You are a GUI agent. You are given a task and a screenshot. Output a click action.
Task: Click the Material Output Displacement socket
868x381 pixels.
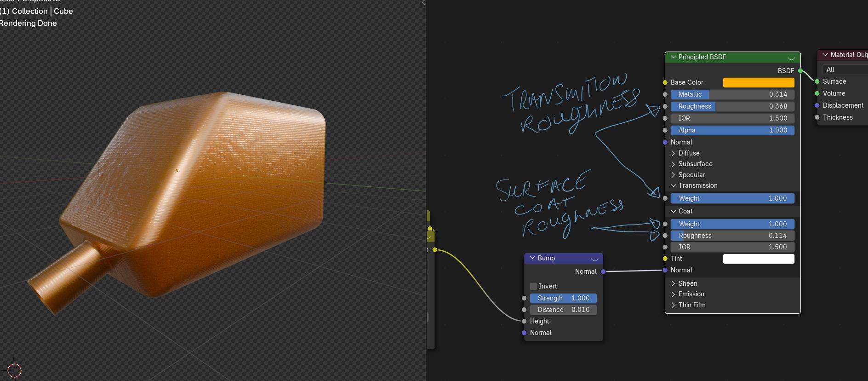point(817,105)
